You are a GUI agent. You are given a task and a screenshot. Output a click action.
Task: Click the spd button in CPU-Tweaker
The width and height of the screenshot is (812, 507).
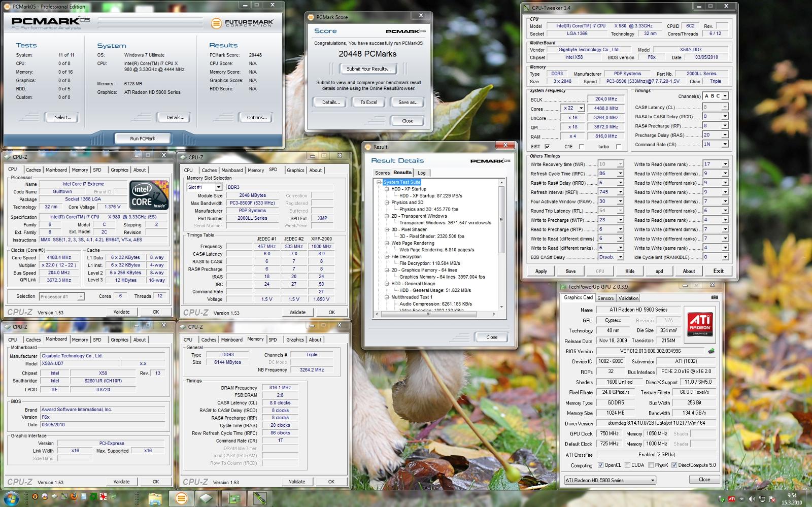[659, 271]
